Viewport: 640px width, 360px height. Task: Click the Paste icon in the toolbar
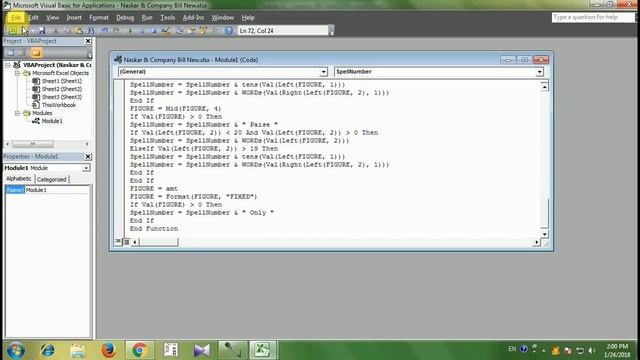pos(79,31)
